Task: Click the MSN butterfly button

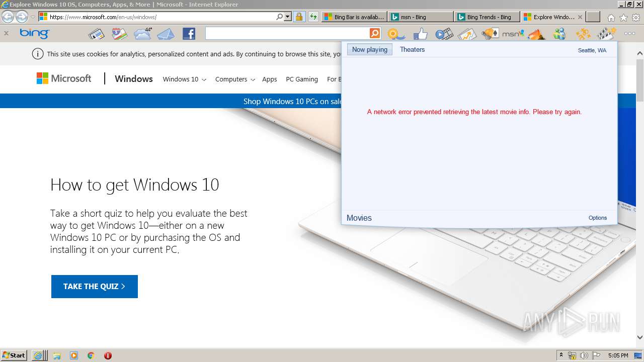Action: pos(513,34)
